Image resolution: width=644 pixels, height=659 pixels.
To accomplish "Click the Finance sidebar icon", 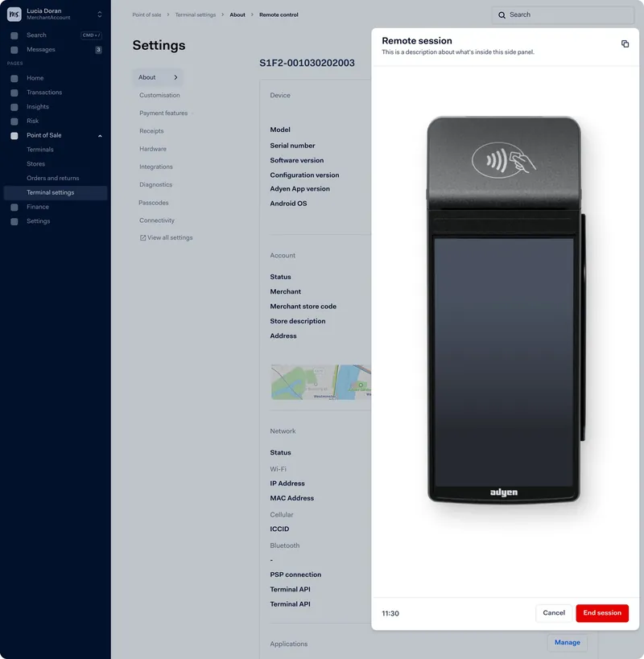I will coord(14,207).
